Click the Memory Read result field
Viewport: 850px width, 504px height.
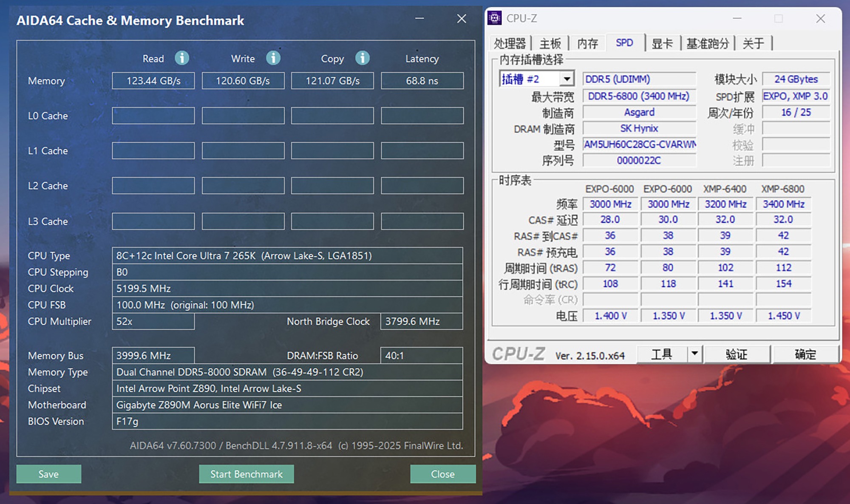click(153, 81)
